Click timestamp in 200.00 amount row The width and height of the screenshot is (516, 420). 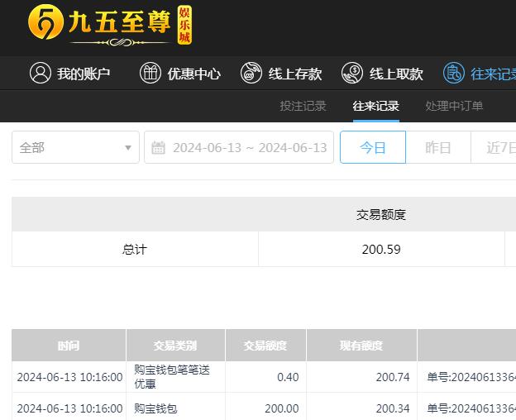(x=69, y=408)
